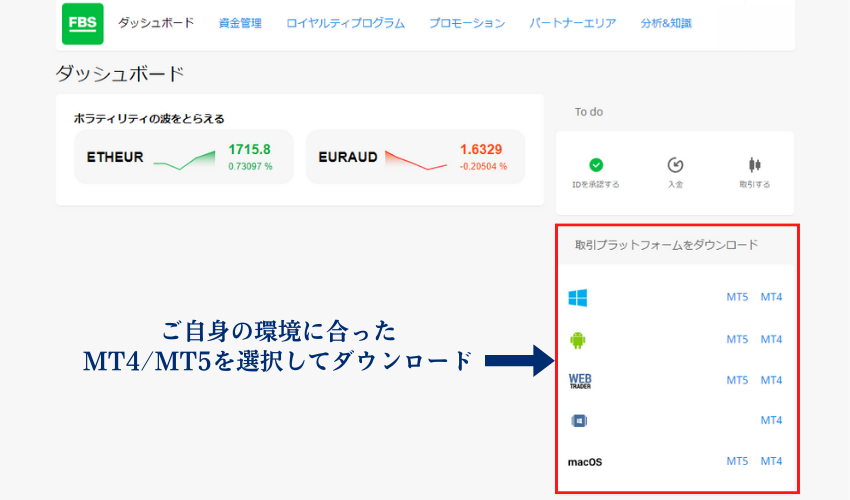This screenshot has height=500, width=850.
Task: Click the 取引する candlestick icon
Action: (754, 164)
